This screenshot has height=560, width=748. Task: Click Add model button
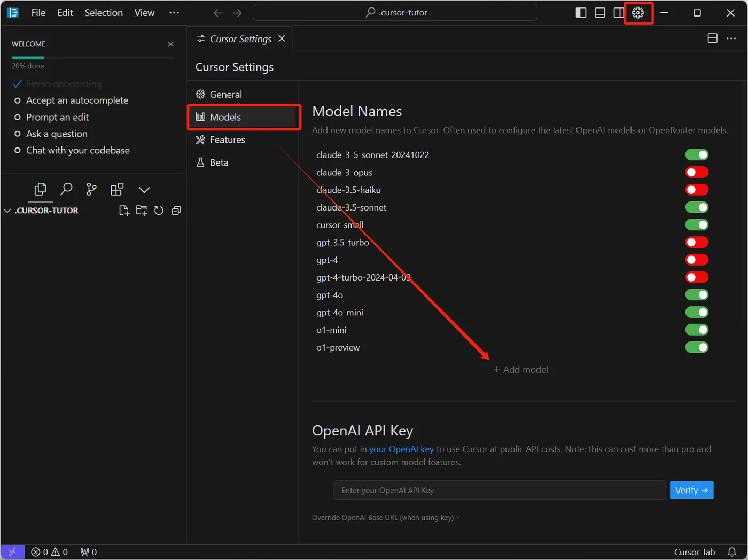[520, 370]
